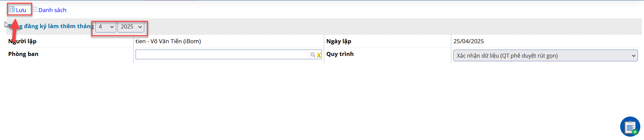Click the date value 25/04/2025
The width and height of the screenshot is (644, 140).
click(468, 41)
